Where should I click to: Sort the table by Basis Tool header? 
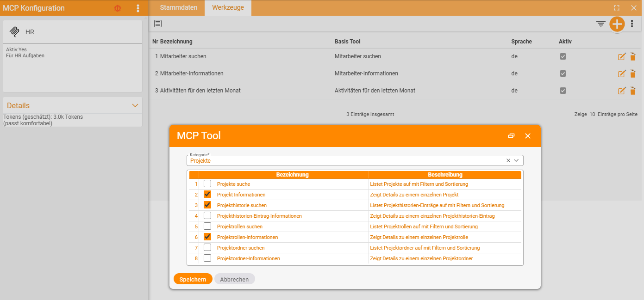(x=347, y=42)
